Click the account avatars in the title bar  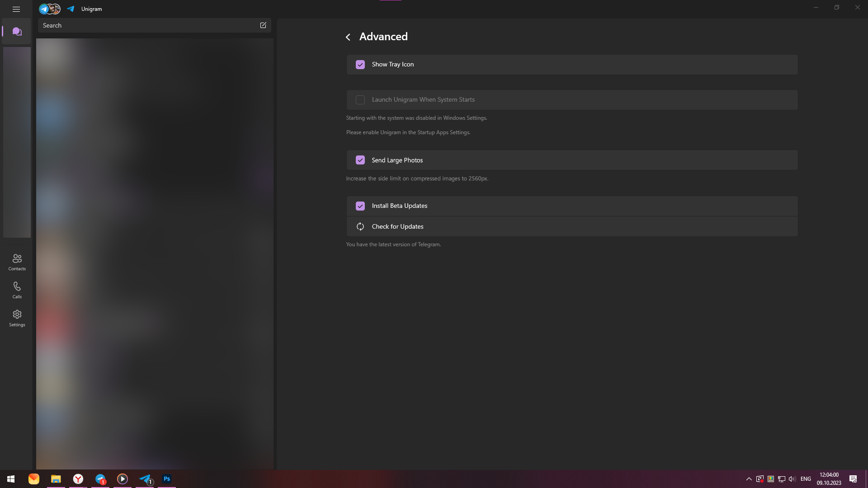click(50, 9)
